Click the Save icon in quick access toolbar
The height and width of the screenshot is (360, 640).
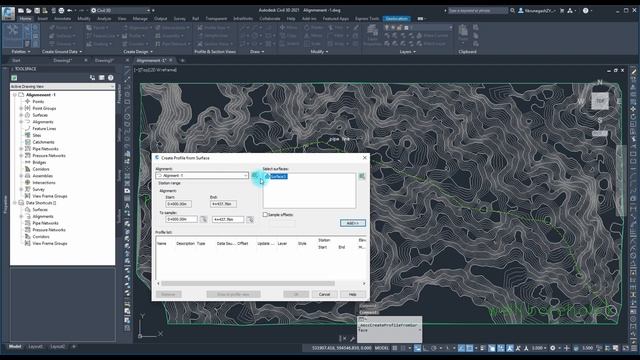pyautogui.click(x=37, y=10)
